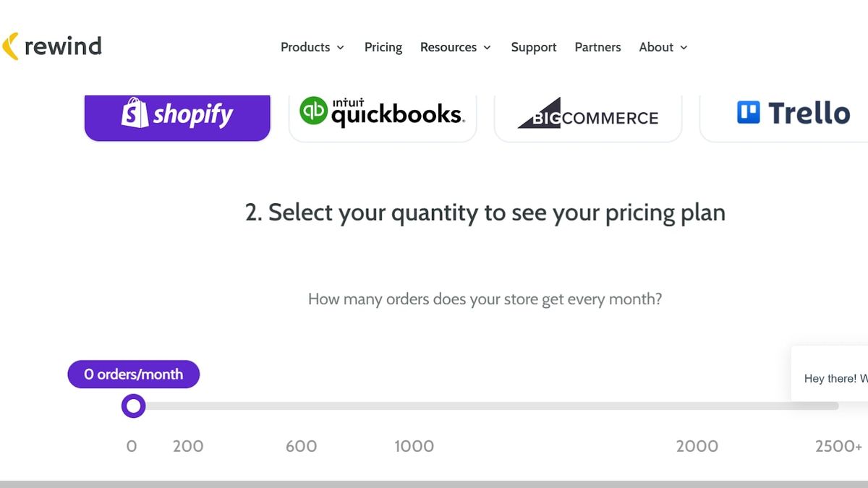Set slider to the 200 mark
The image size is (868, 488).
pyautogui.click(x=188, y=446)
